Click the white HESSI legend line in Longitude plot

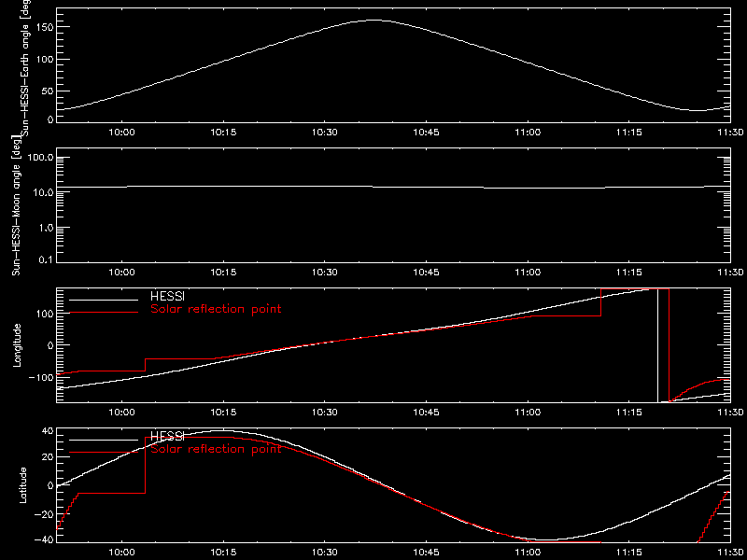[104, 300]
